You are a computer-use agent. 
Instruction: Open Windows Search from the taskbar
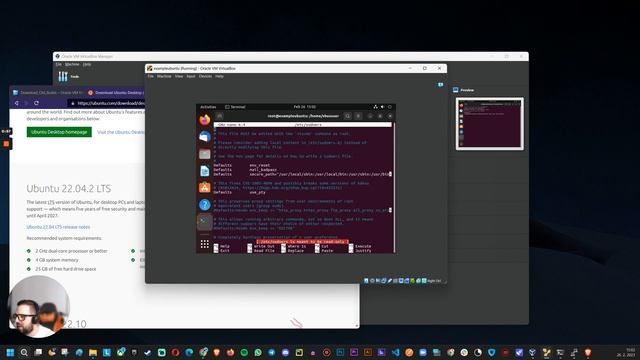24,352
